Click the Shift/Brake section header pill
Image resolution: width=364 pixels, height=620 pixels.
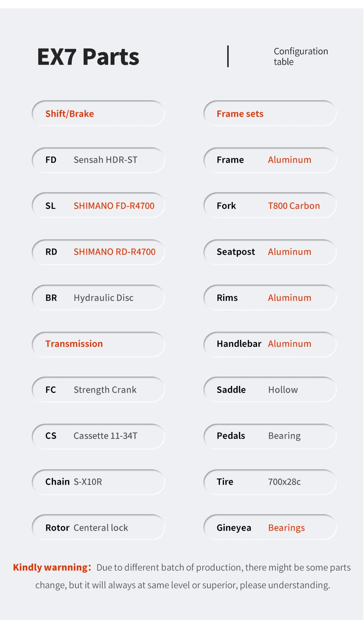pyautogui.click(x=98, y=114)
